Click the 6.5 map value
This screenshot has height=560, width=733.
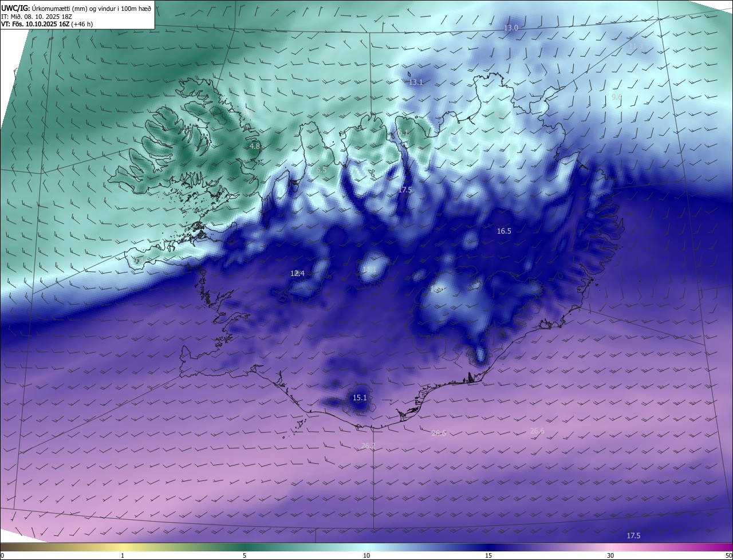pyautogui.click(x=321, y=169)
